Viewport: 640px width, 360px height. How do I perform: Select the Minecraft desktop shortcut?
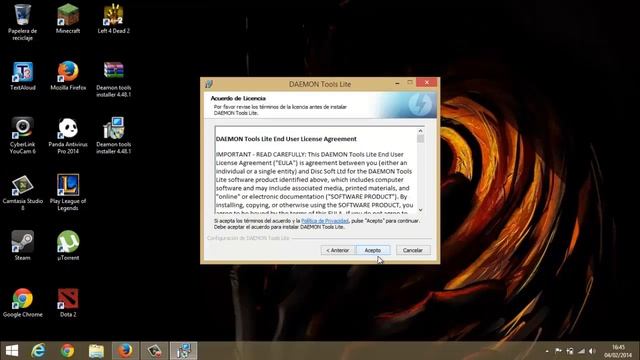coord(68,19)
